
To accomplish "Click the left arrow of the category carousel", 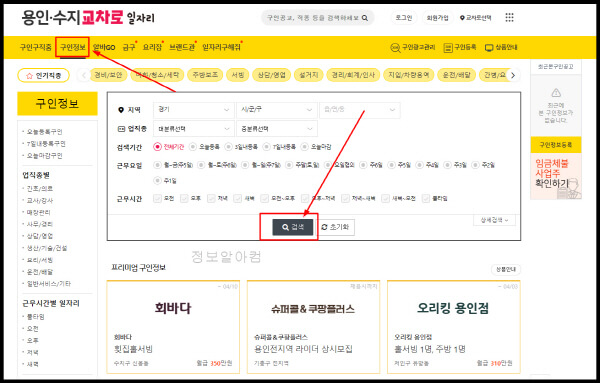I will pyautogui.click(x=84, y=75).
